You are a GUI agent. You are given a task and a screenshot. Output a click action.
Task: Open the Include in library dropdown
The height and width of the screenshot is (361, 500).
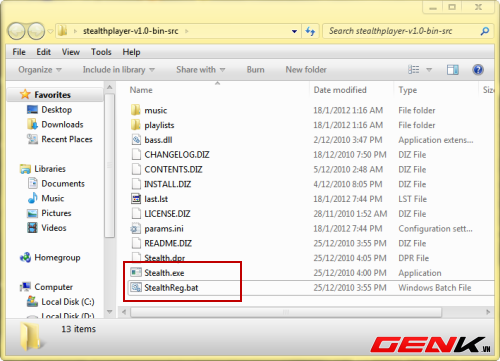[119, 70]
